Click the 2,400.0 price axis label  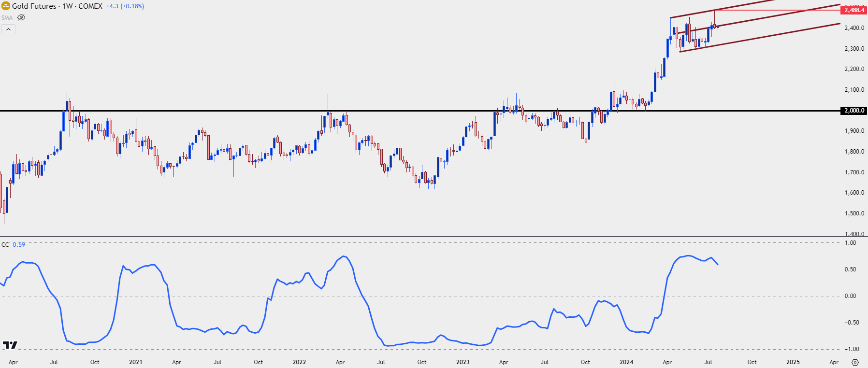point(854,28)
